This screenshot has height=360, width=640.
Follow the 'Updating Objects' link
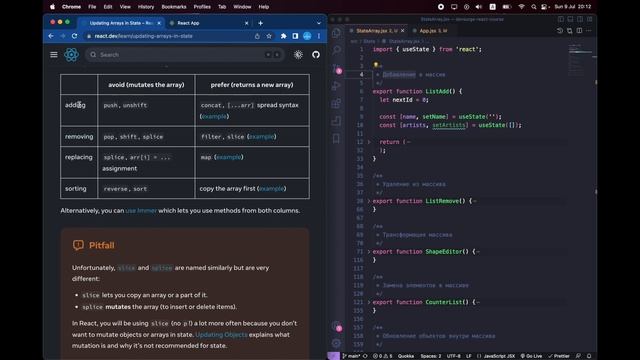pos(221,334)
